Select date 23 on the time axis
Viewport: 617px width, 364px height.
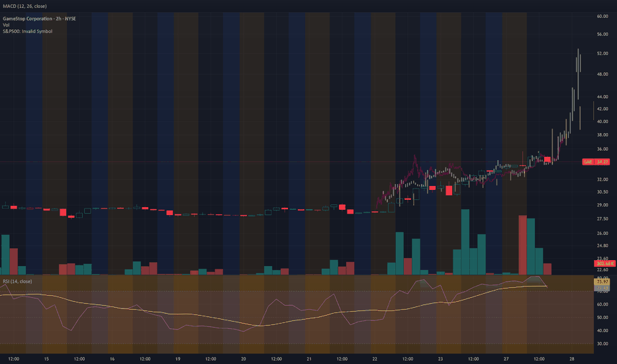(440, 359)
